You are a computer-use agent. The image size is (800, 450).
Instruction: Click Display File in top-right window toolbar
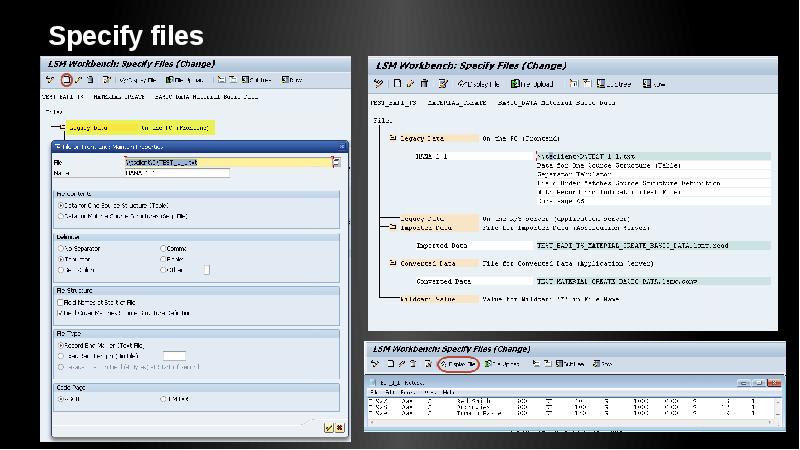point(479,84)
